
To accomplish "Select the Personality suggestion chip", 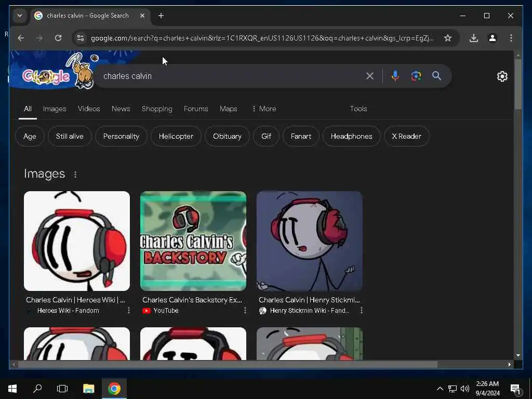I will (x=121, y=136).
